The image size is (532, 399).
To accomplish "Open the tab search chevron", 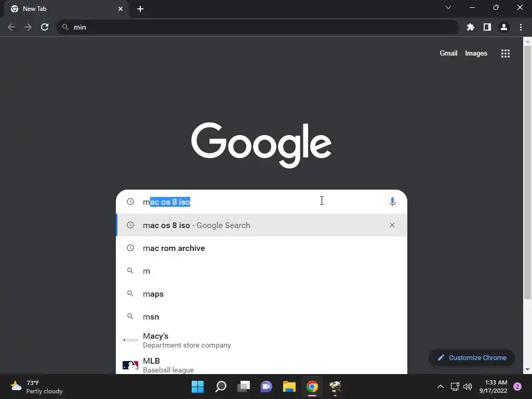I will coord(448,7).
